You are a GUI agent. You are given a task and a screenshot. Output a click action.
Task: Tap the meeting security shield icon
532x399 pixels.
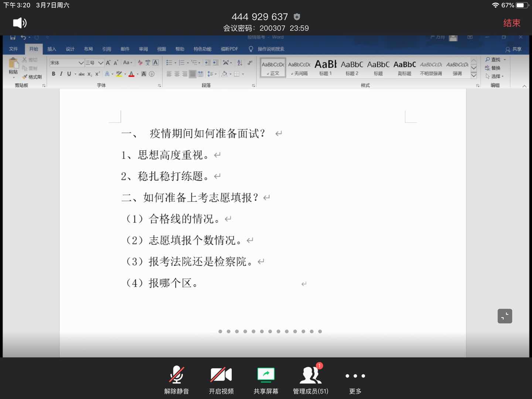[297, 17]
